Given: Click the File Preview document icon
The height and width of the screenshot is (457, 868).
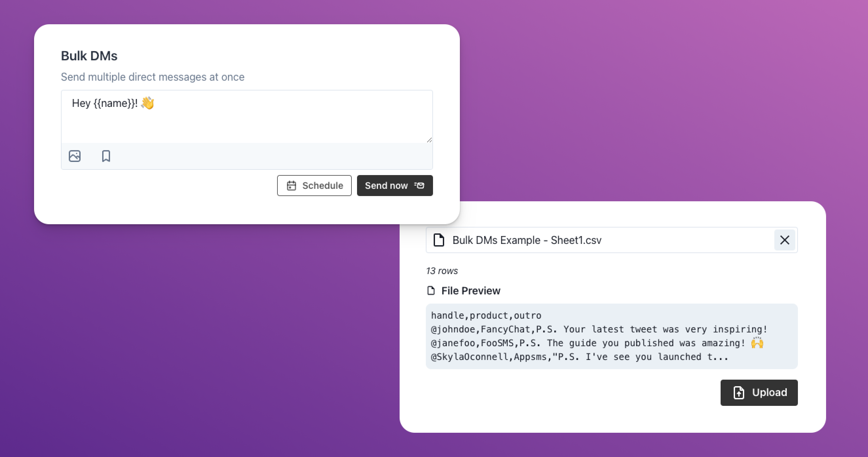Looking at the screenshot, I should pos(431,291).
